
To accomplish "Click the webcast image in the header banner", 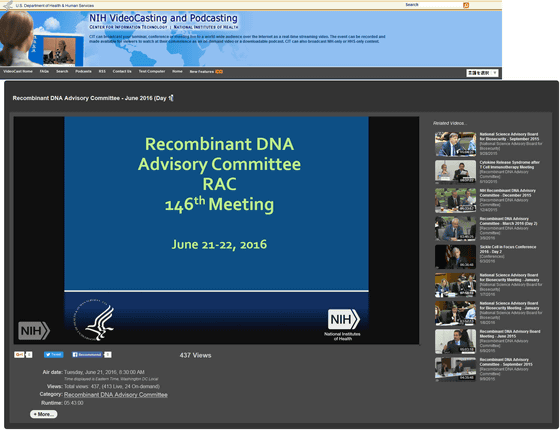I will 59,51.
